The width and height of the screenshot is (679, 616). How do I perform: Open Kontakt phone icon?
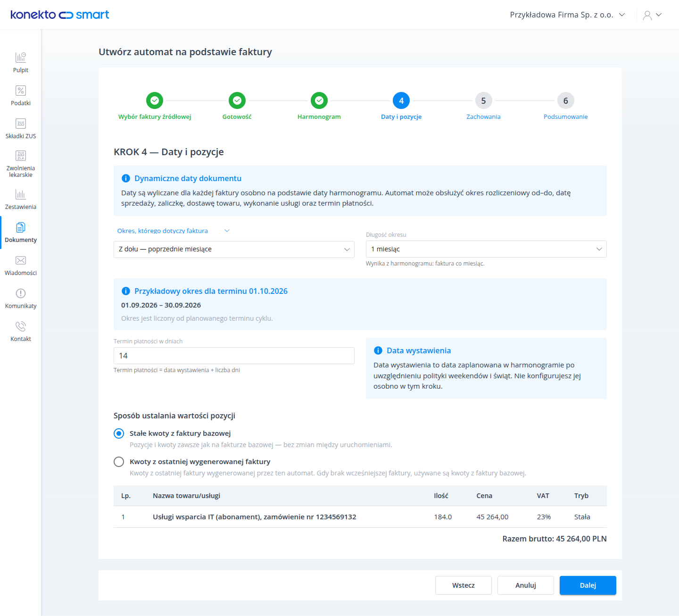pyautogui.click(x=21, y=326)
